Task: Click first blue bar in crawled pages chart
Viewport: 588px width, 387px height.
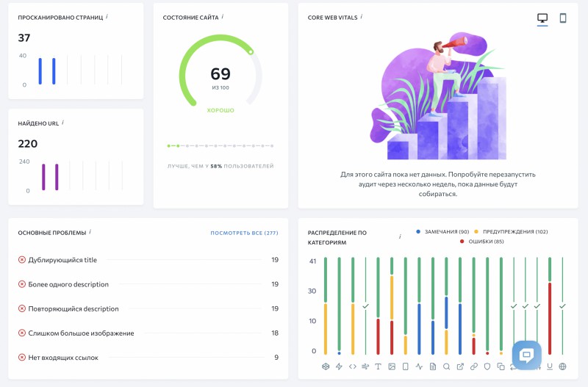Action: coord(40,70)
